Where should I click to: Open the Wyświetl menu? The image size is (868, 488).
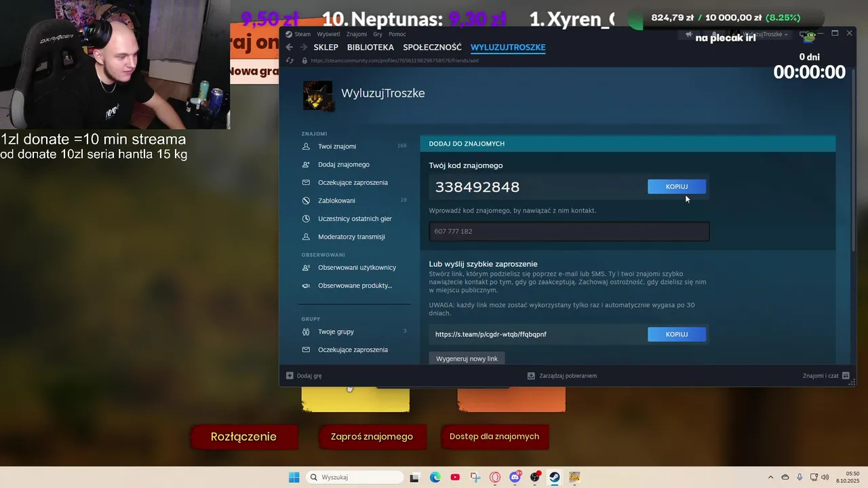click(329, 34)
